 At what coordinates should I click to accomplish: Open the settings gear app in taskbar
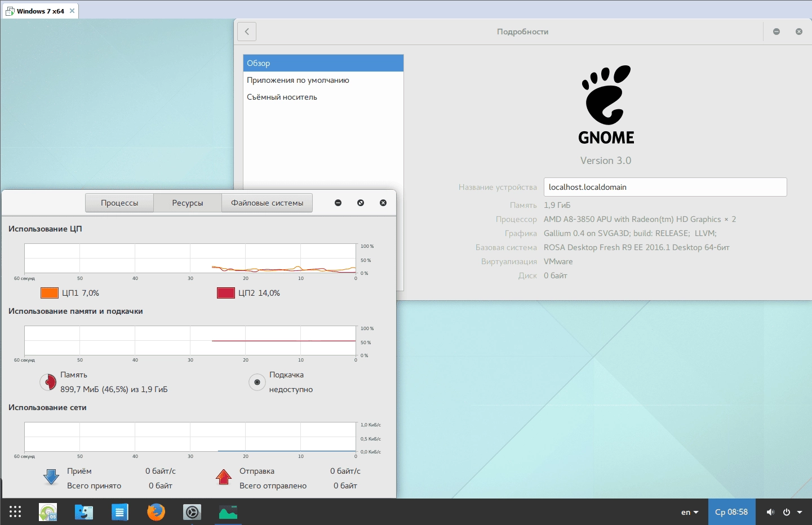(x=192, y=512)
